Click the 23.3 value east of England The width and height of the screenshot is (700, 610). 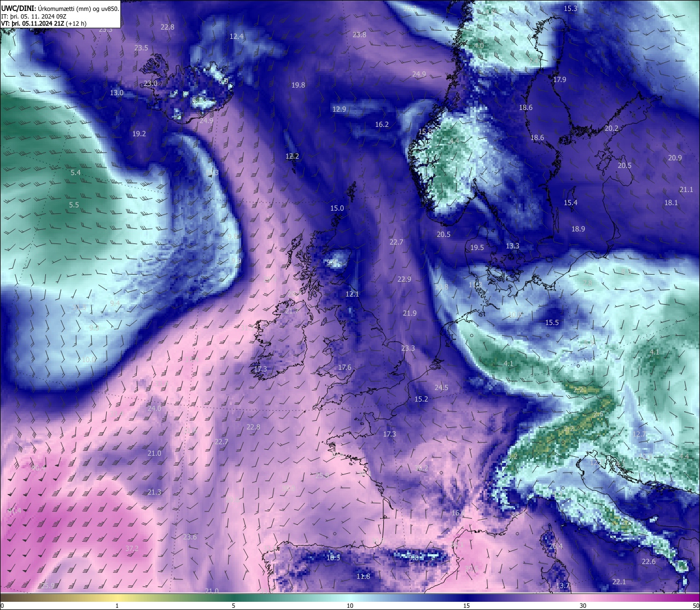[408, 348]
